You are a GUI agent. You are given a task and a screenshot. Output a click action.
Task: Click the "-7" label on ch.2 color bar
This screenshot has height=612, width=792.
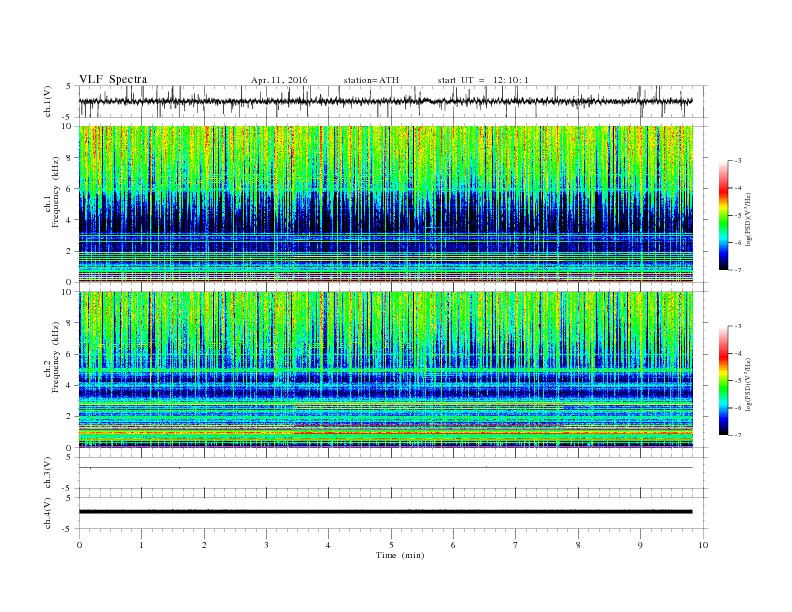tap(738, 435)
